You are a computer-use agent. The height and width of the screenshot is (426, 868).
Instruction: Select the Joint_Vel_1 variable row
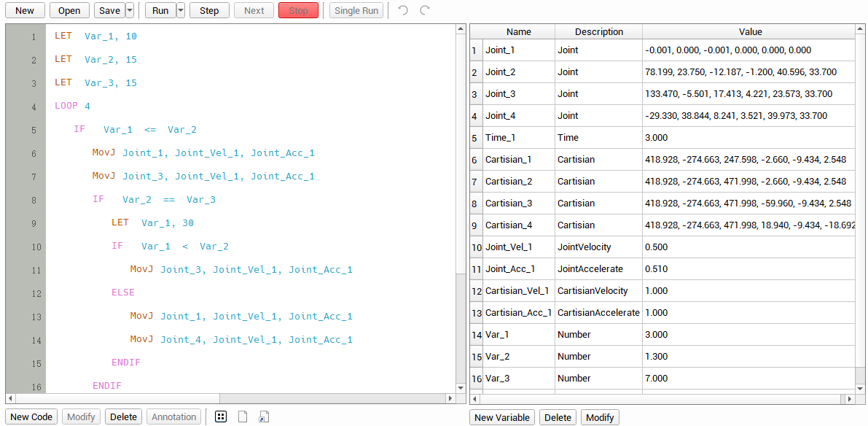click(x=508, y=247)
